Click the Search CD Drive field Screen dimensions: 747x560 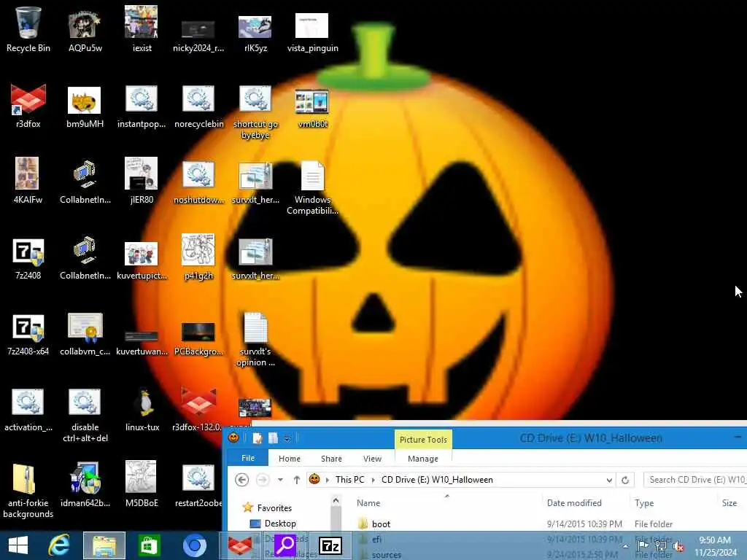tap(695, 480)
